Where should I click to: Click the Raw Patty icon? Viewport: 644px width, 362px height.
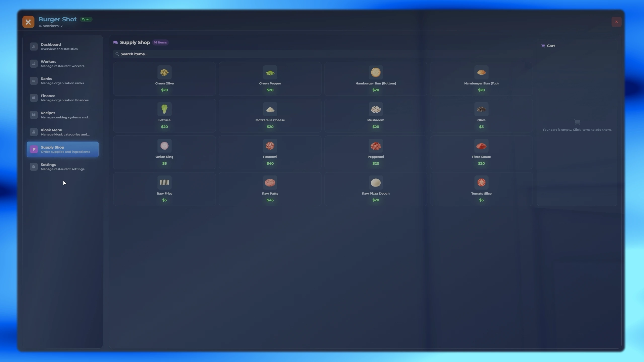270,183
